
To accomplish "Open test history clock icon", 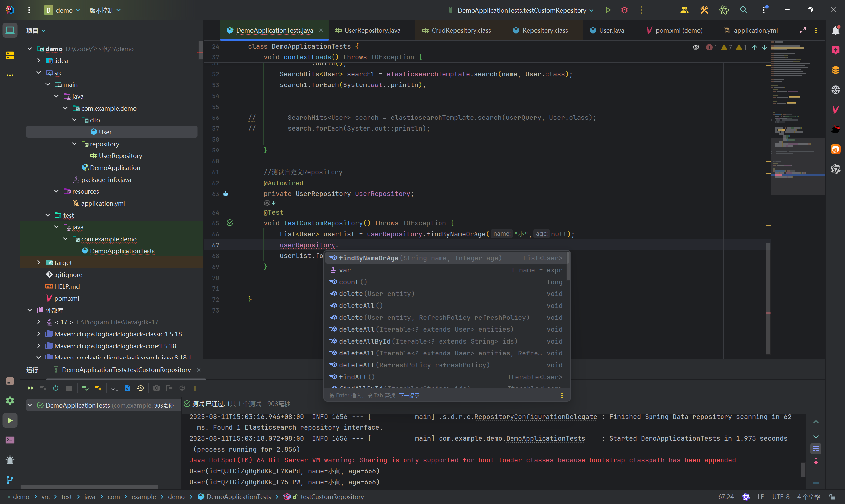I will tap(140, 388).
